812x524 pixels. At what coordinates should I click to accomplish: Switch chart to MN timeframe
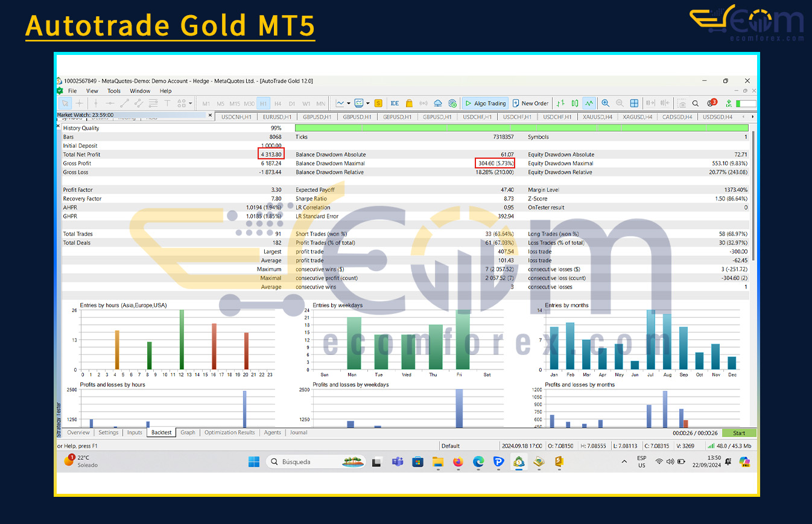tap(321, 104)
